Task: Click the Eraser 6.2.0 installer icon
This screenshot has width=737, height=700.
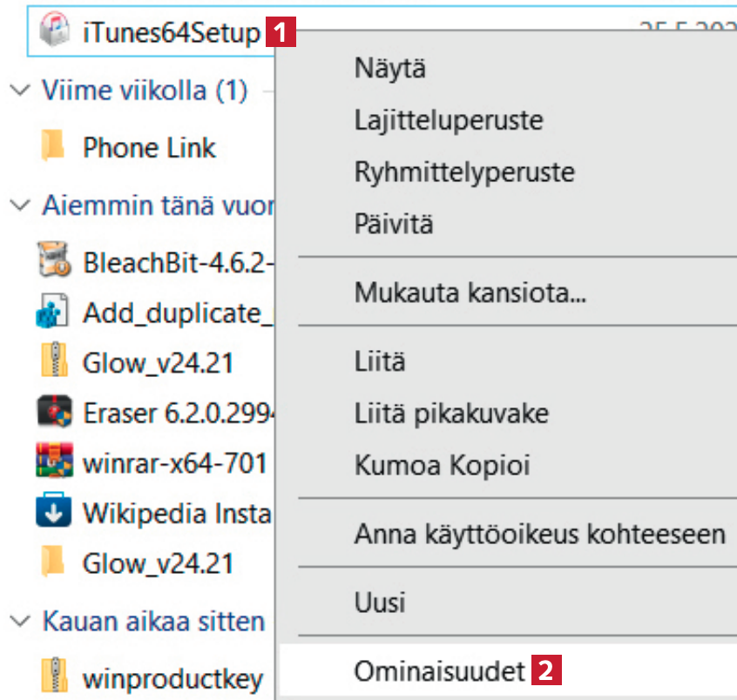Action: 54,412
